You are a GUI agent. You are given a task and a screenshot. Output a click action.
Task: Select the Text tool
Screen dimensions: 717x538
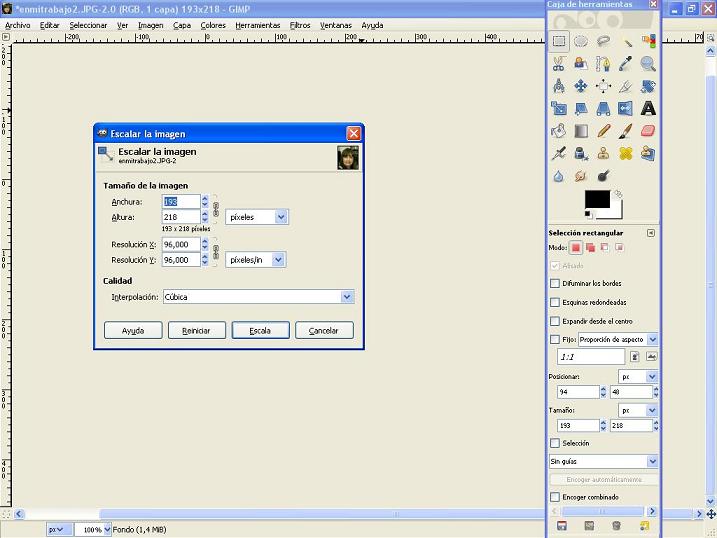coord(648,108)
